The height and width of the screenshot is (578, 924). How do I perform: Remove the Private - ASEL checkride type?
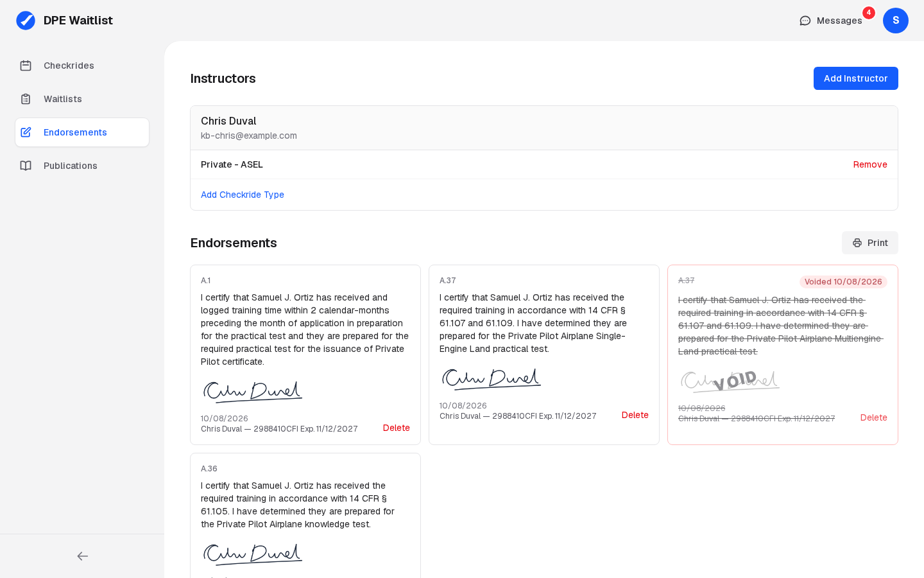(x=870, y=164)
